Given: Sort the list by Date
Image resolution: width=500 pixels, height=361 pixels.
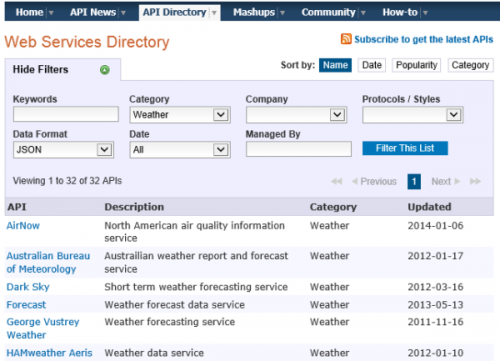Looking at the screenshot, I should pyautogui.click(x=372, y=65).
